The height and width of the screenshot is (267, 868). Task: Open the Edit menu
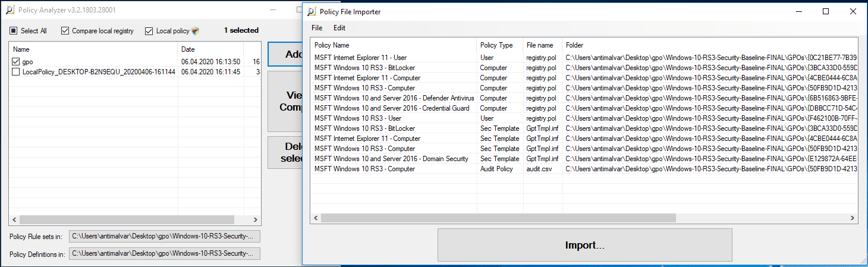pyautogui.click(x=339, y=28)
